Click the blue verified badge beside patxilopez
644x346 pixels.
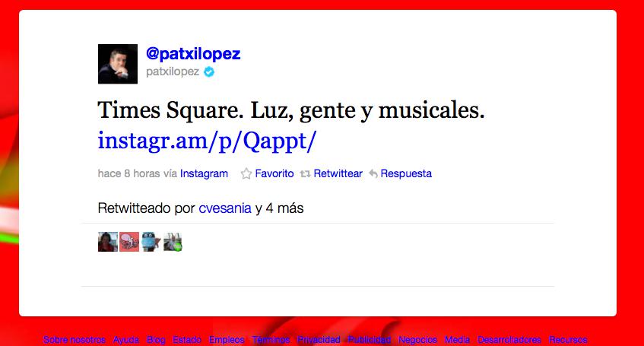[x=209, y=72]
